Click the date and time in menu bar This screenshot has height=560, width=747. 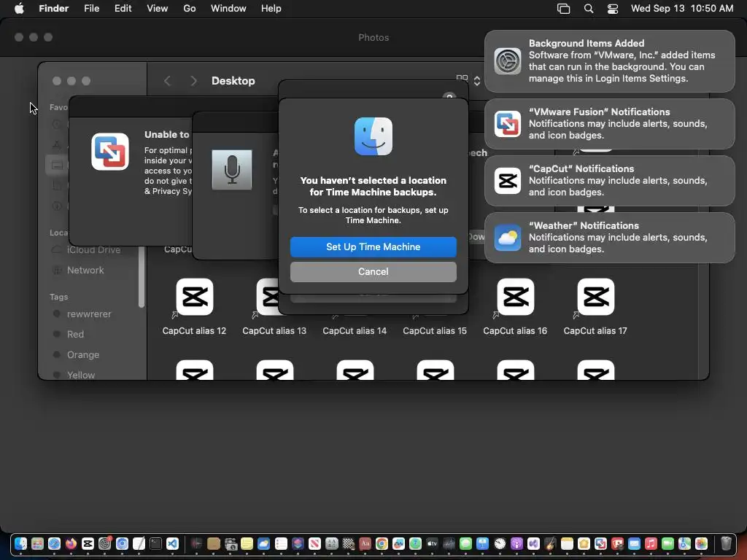(682, 9)
